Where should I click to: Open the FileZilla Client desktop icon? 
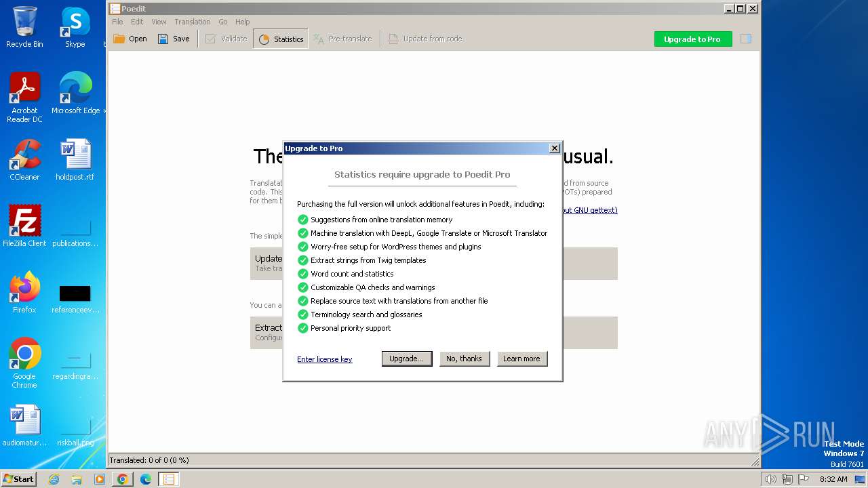point(24,226)
